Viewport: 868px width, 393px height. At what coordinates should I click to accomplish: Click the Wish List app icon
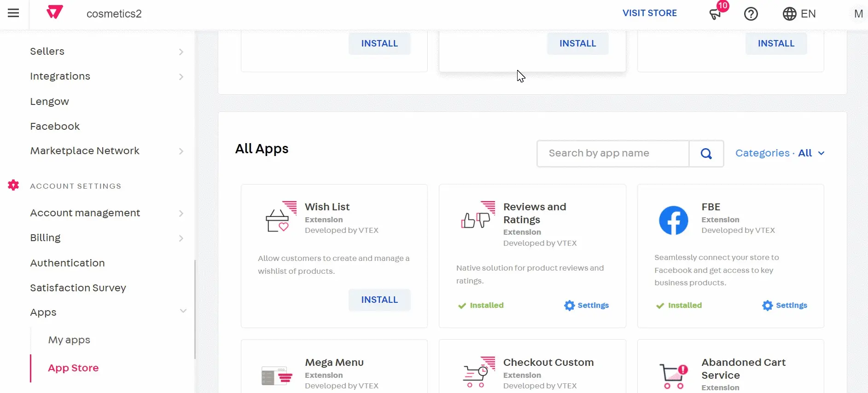(x=281, y=217)
